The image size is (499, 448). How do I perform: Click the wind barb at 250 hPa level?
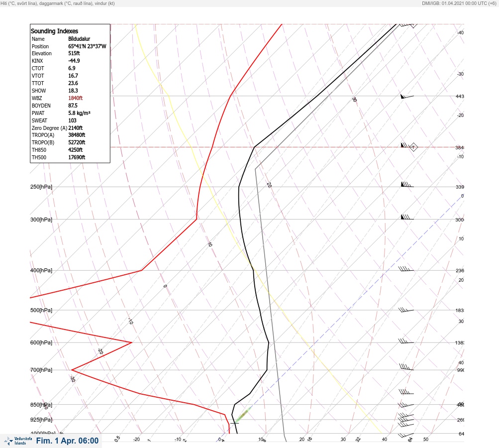point(407,184)
